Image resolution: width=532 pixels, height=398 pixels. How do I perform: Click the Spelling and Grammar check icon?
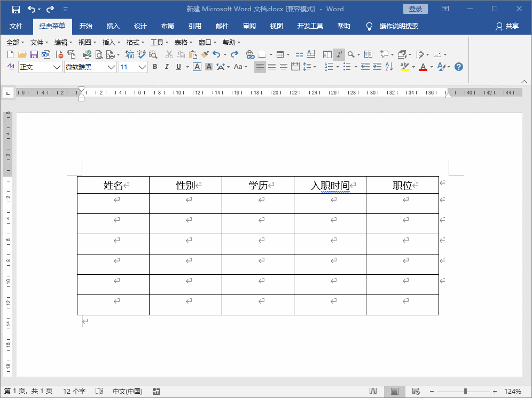[142, 54]
